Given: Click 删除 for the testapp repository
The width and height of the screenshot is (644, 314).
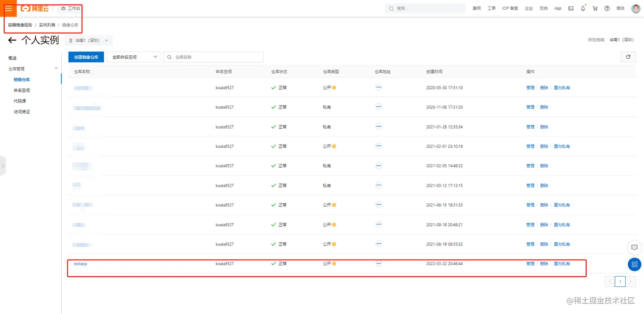Looking at the screenshot, I should (544, 264).
